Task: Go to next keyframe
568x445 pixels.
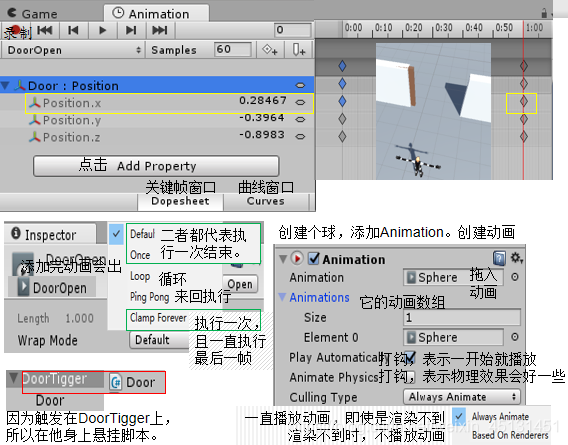Action: coord(131,30)
